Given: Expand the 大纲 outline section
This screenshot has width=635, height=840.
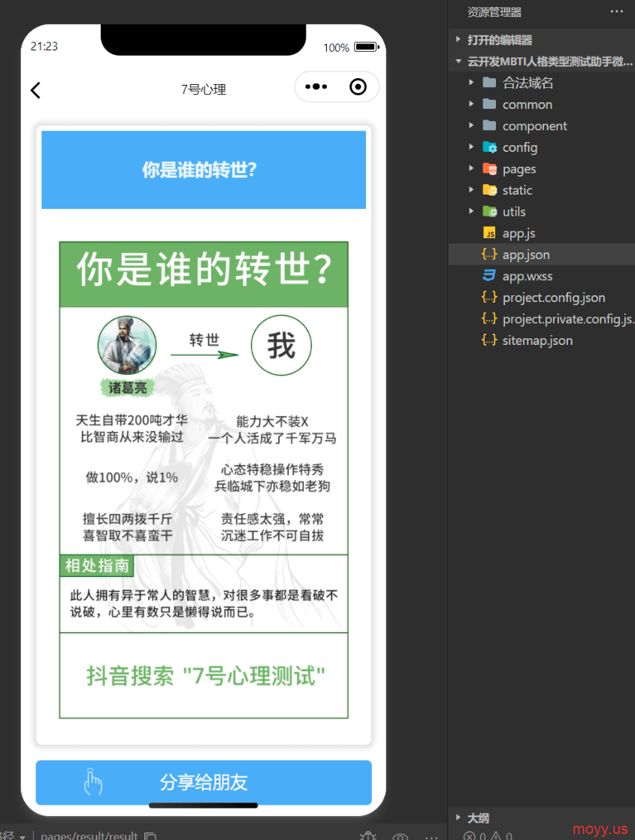Looking at the screenshot, I should point(478,817).
